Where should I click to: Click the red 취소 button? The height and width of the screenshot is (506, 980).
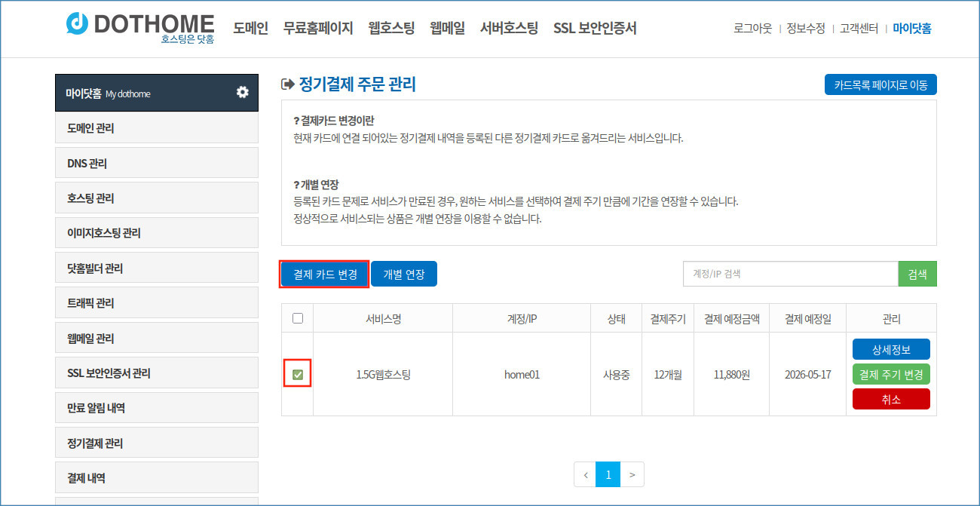pyautogui.click(x=891, y=399)
